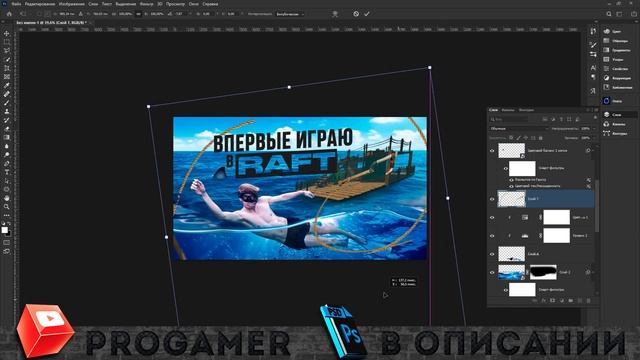Viewport: 640px width, 360px height.
Task: Select the Pen tool
Action: point(7,164)
